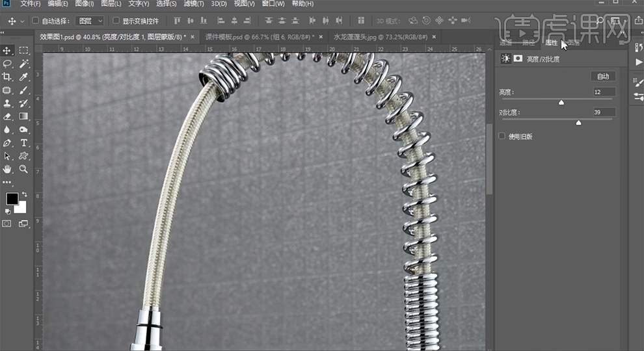Align top edges in options bar
Screen dimensions: 644x351
point(177,21)
